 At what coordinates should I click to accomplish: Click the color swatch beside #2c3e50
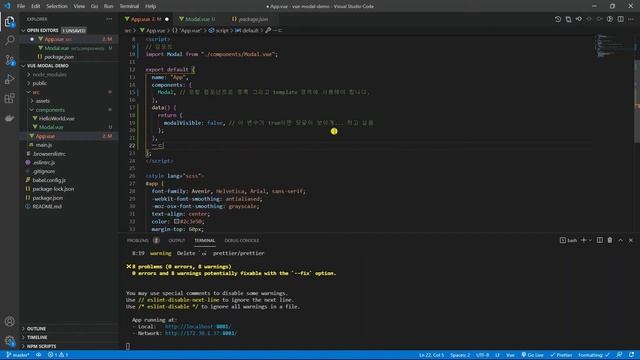176,221
